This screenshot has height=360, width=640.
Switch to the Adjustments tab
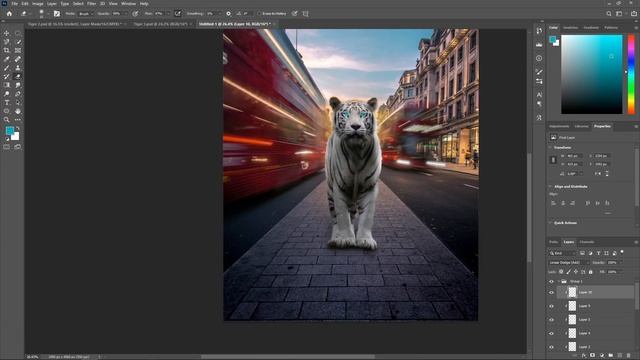point(559,126)
